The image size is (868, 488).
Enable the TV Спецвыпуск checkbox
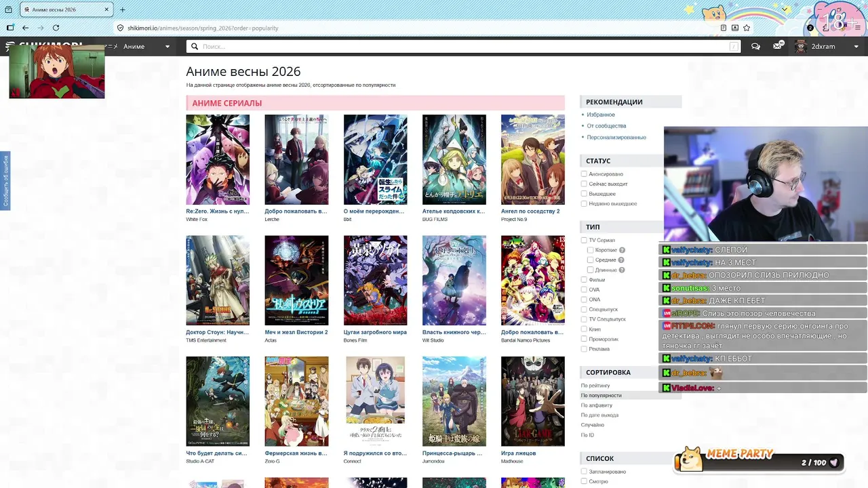[584, 319]
